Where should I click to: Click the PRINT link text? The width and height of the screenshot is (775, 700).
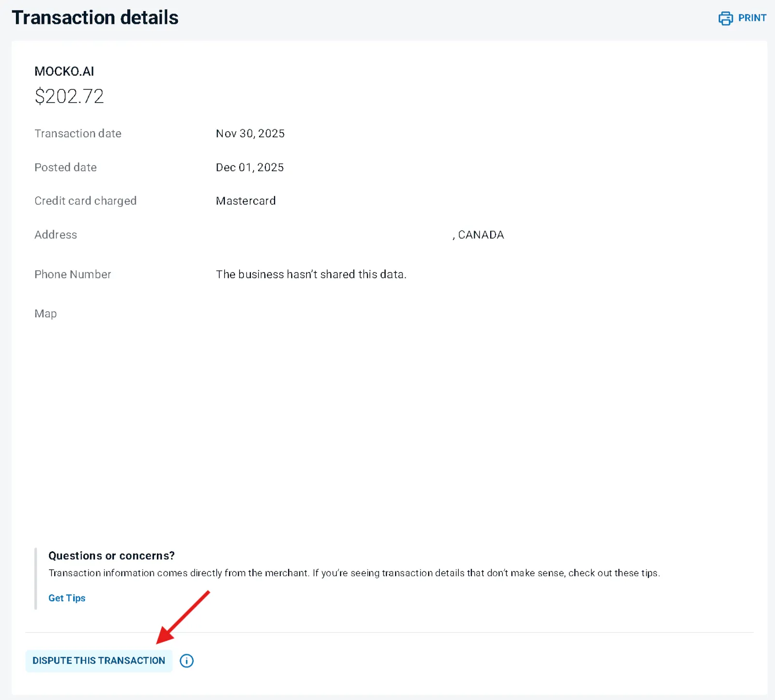pos(752,18)
